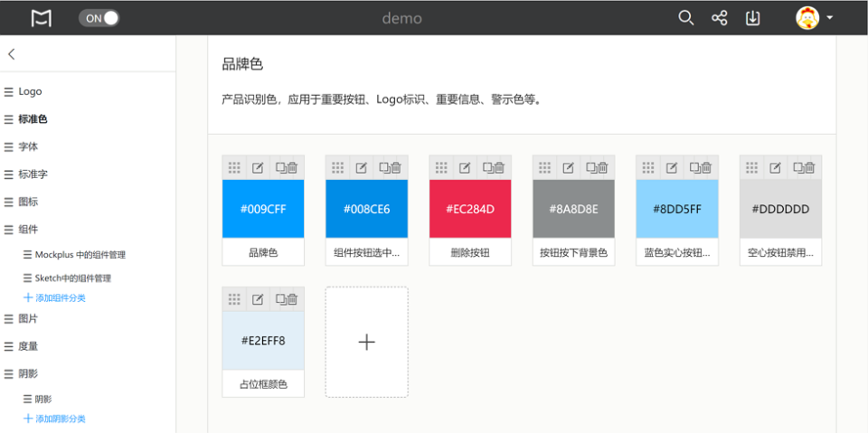Open the share icon in top bar
The height and width of the screenshot is (433, 868).
[x=720, y=18]
